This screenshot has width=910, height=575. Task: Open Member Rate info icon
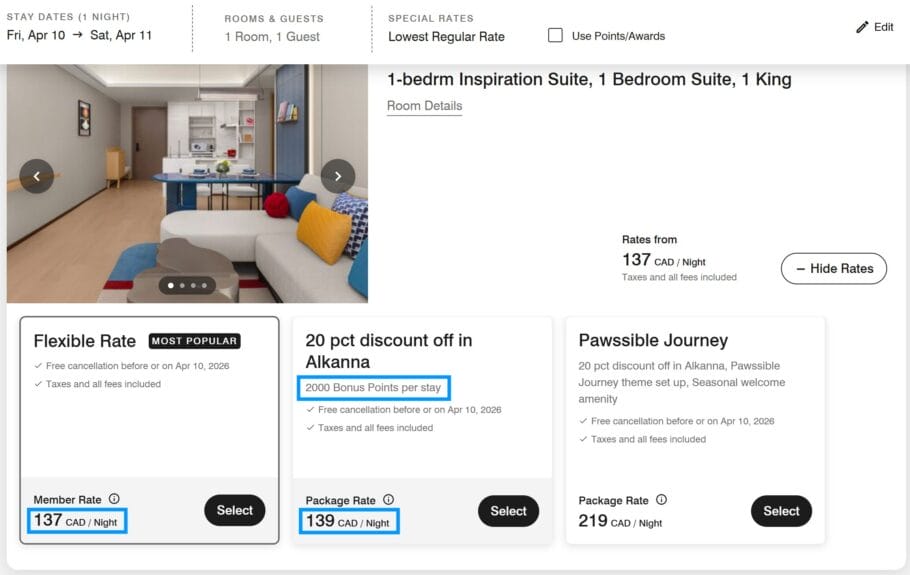114,499
